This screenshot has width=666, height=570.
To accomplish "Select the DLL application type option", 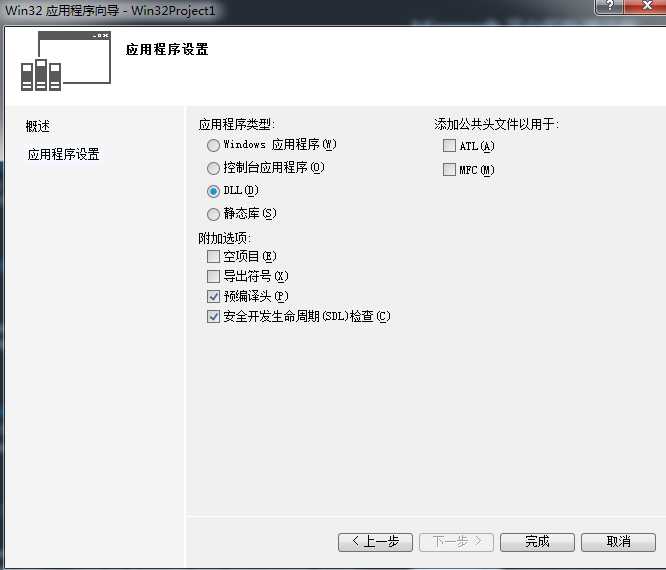I will pyautogui.click(x=213, y=191).
